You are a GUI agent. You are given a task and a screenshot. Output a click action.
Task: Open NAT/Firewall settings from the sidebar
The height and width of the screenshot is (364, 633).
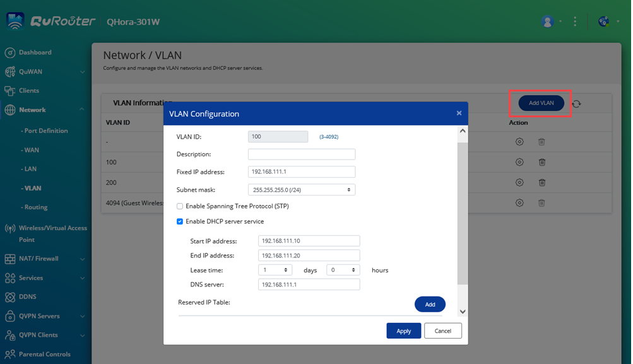click(39, 259)
